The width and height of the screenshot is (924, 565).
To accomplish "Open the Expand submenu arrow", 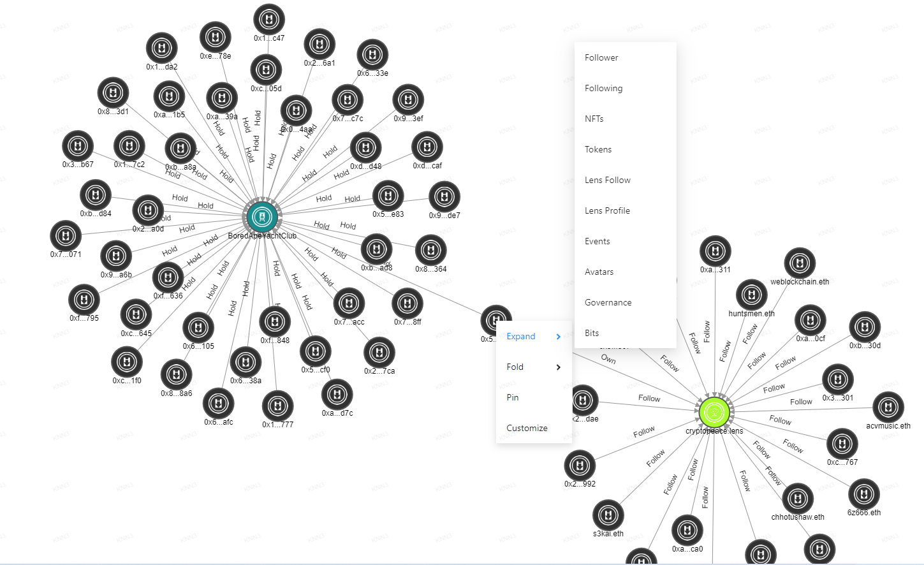I will 559,337.
